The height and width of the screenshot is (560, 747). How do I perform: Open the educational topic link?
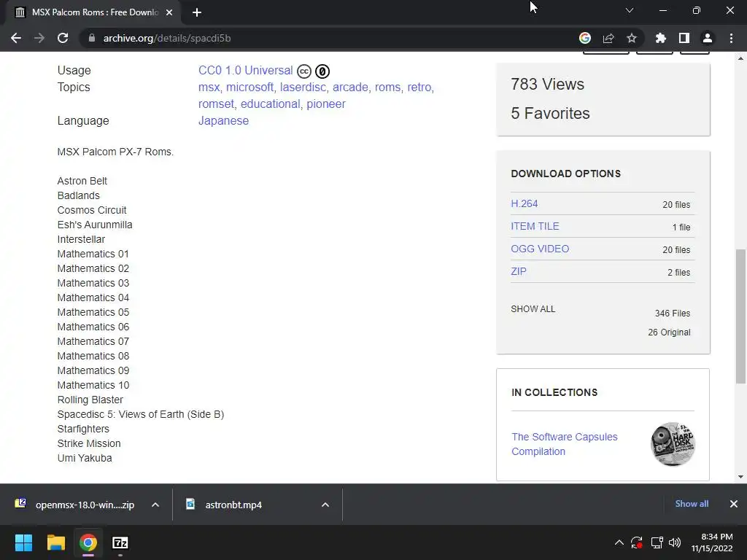click(270, 104)
